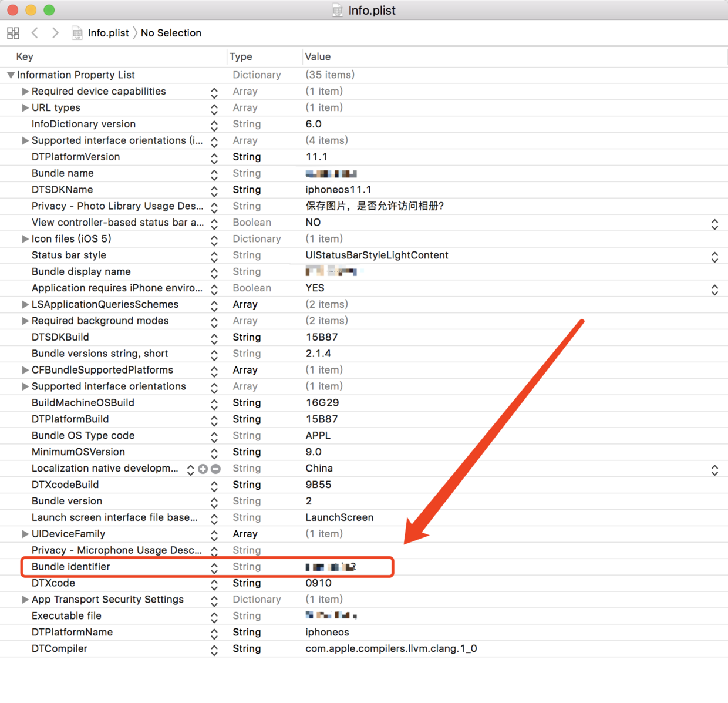This screenshot has height=703, width=728.
Task: Open the related items grid icon
Action: pyautogui.click(x=13, y=33)
